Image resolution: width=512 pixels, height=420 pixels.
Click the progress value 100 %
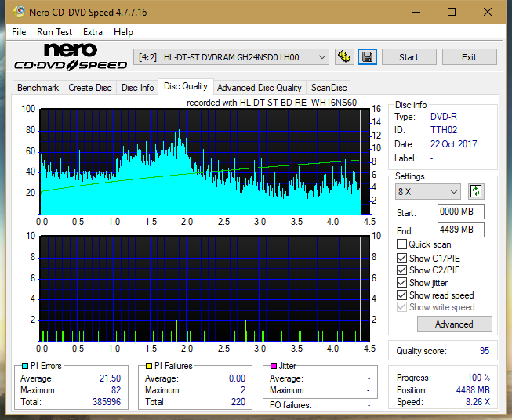tap(479, 378)
